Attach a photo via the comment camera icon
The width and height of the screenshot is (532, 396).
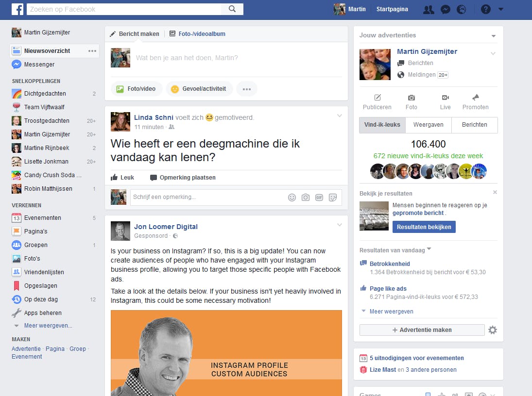(x=306, y=198)
